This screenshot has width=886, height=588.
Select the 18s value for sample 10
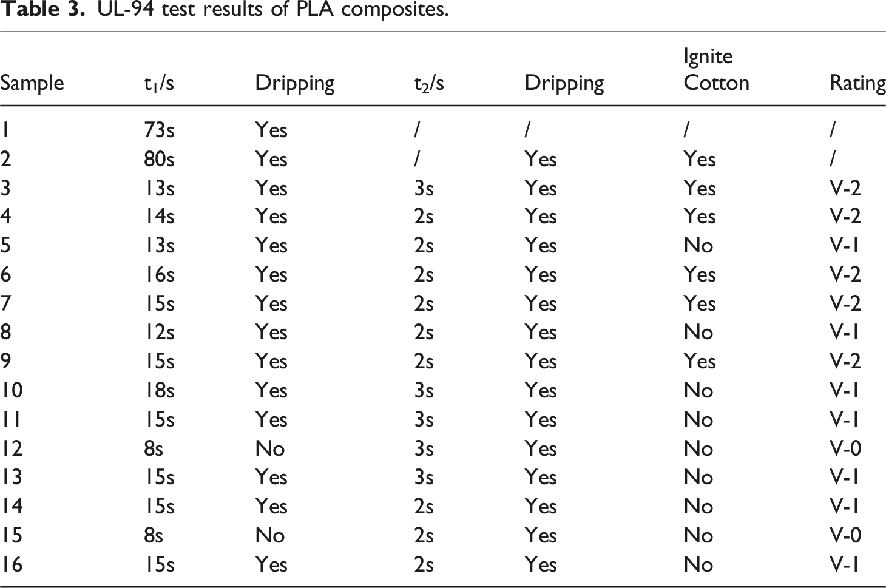point(159,390)
